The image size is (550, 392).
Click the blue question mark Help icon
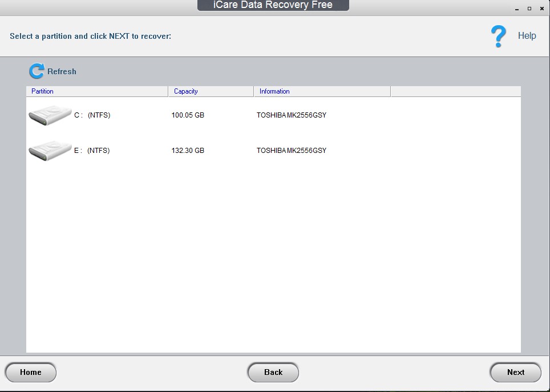click(497, 35)
